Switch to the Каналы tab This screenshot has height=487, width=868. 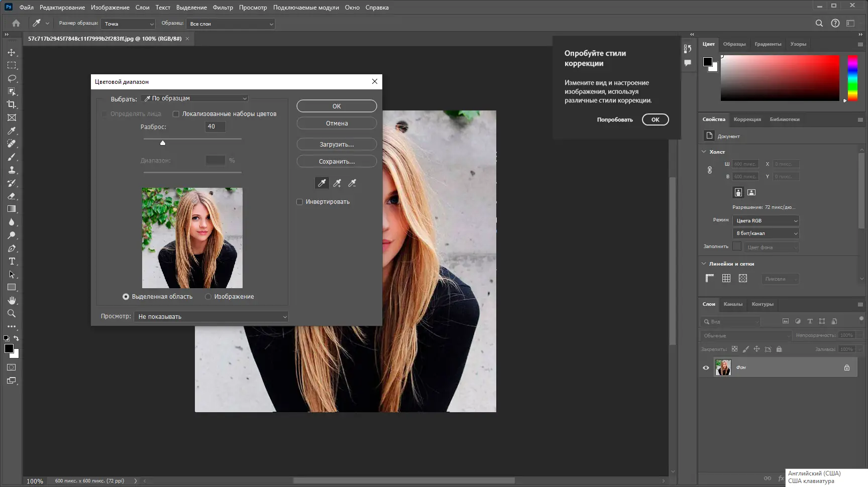(x=732, y=304)
